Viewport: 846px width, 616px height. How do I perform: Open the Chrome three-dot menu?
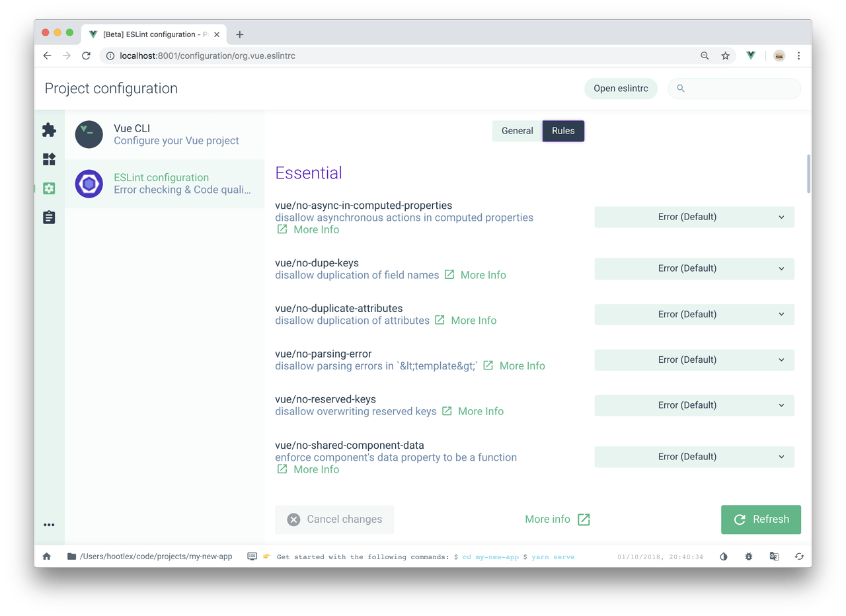798,56
